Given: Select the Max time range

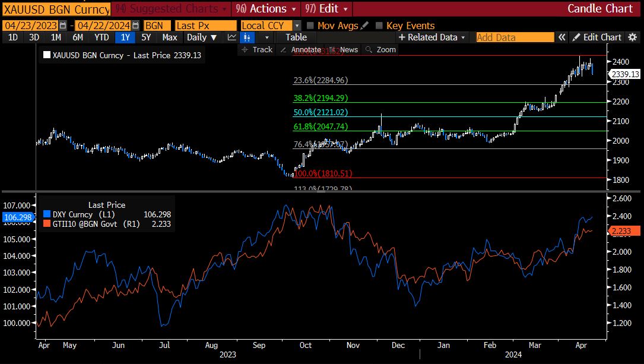Looking at the screenshot, I should [x=170, y=37].
